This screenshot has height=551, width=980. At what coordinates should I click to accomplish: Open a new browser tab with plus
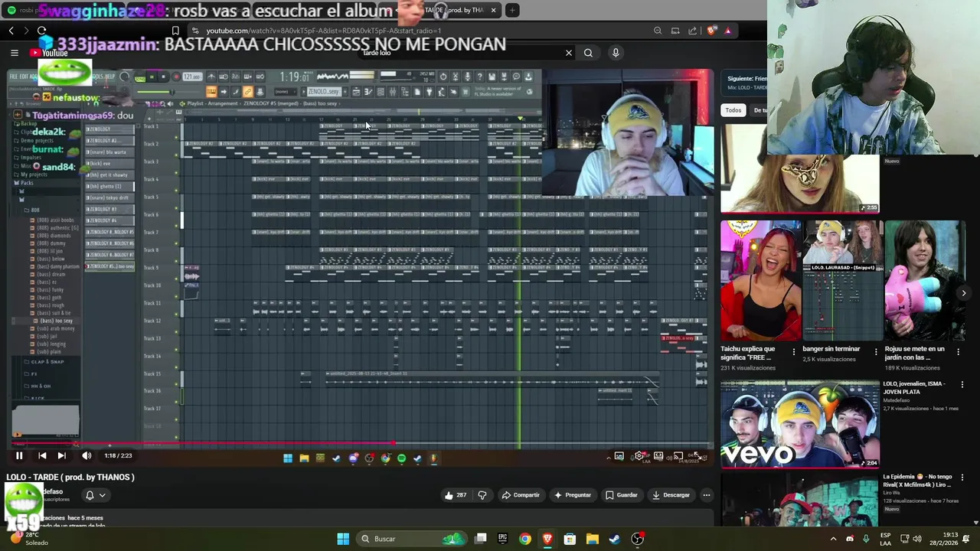pyautogui.click(x=512, y=10)
